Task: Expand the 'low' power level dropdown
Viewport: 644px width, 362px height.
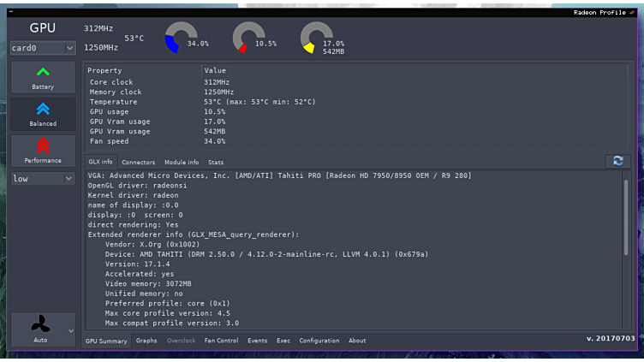Action: click(x=43, y=179)
